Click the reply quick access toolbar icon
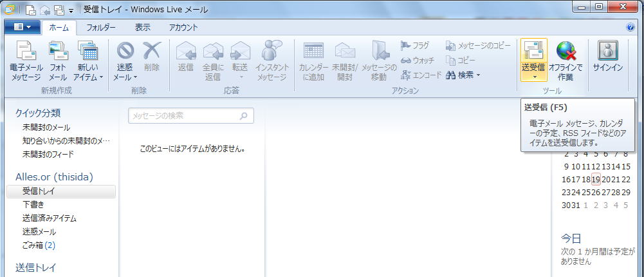 44,9
